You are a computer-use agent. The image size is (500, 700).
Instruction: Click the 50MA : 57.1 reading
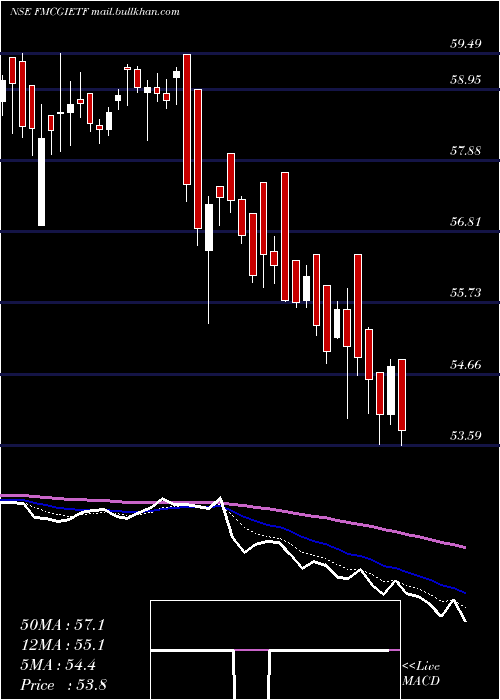point(62,625)
